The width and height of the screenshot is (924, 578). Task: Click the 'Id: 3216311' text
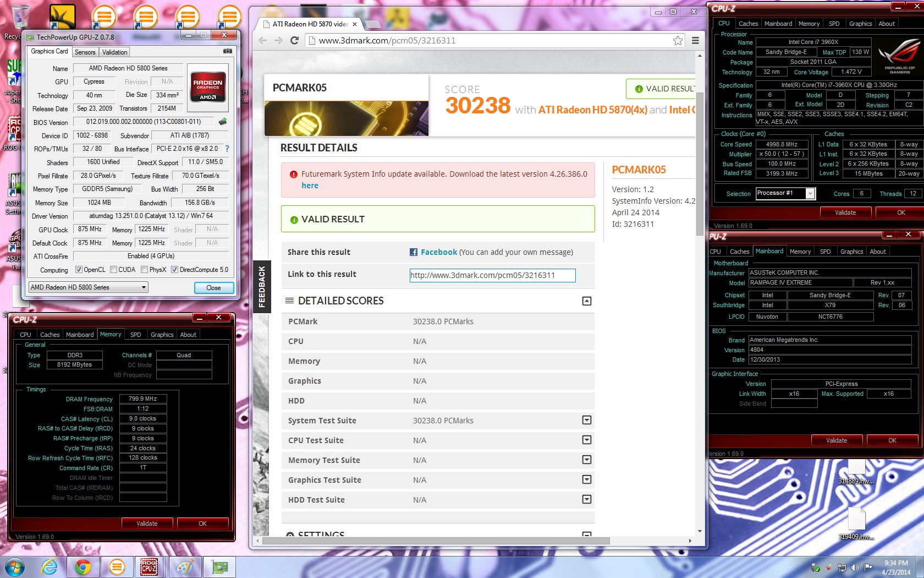coord(633,224)
